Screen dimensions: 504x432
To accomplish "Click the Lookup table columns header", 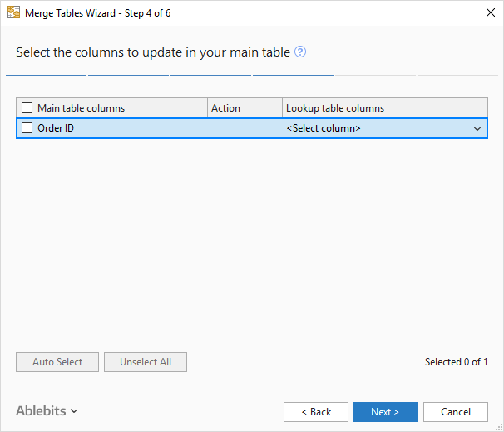I will click(x=335, y=108).
